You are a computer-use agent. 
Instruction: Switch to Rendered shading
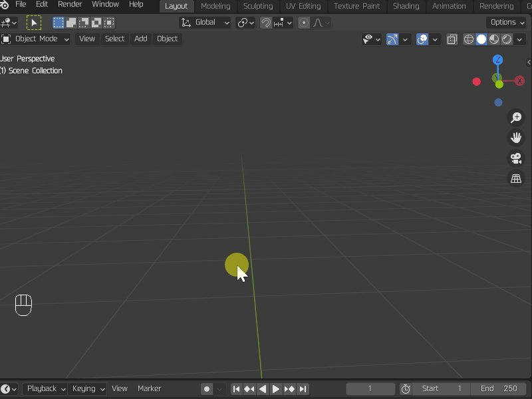click(x=507, y=39)
